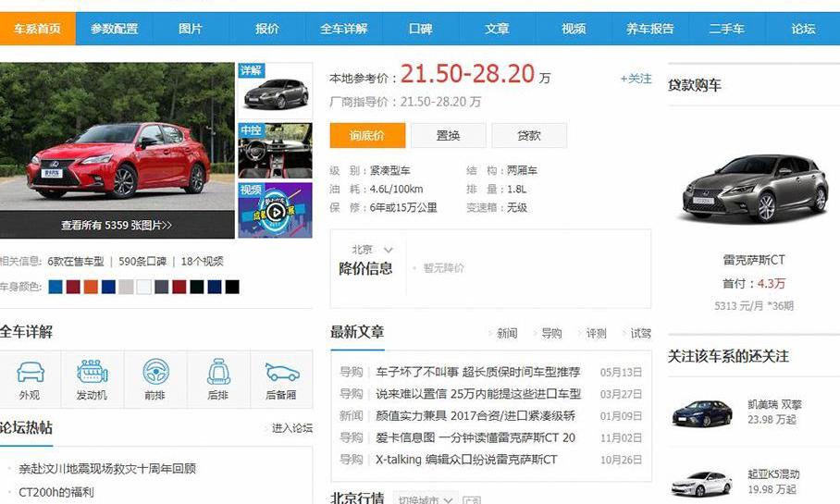Open forum post 亲赴汶川地震现场救灾十周年回顾
The height and width of the screenshot is (504, 840).
pyautogui.click(x=107, y=469)
